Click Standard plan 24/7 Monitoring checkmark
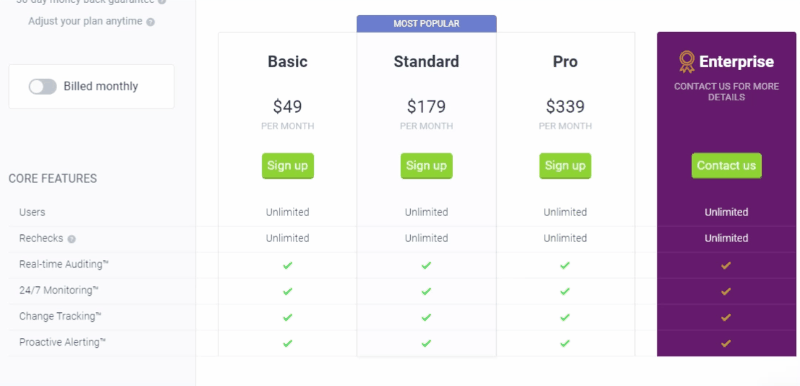Screen dimensions: 800x386 pyautogui.click(x=427, y=291)
